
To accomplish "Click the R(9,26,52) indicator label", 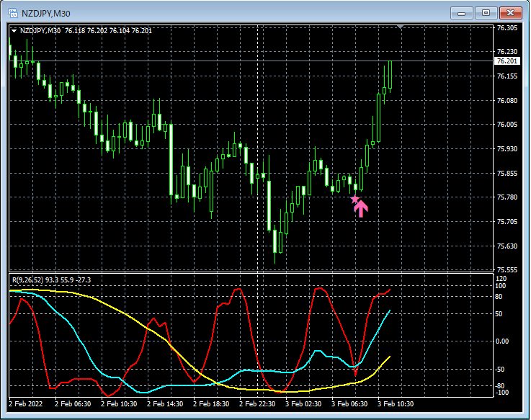I will pyautogui.click(x=51, y=280).
